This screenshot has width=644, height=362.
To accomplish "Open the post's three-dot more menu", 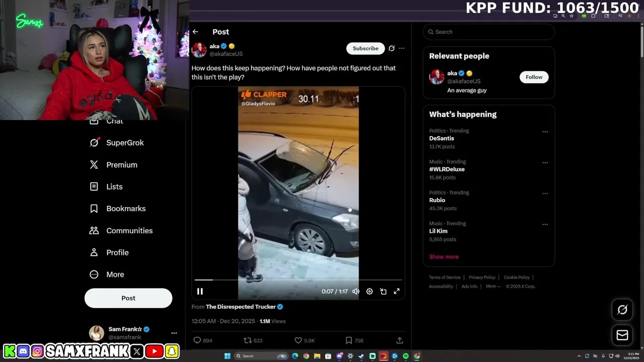I will [x=401, y=48].
